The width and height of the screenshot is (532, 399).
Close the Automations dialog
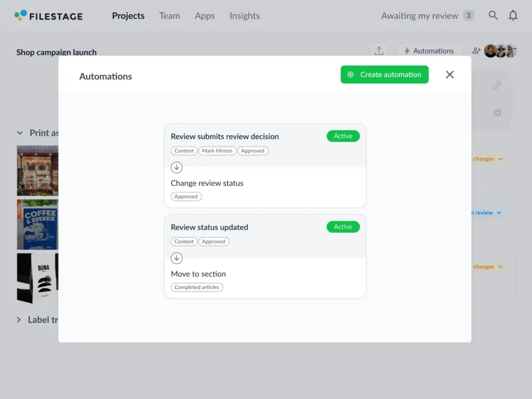pyautogui.click(x=449, y=75)
